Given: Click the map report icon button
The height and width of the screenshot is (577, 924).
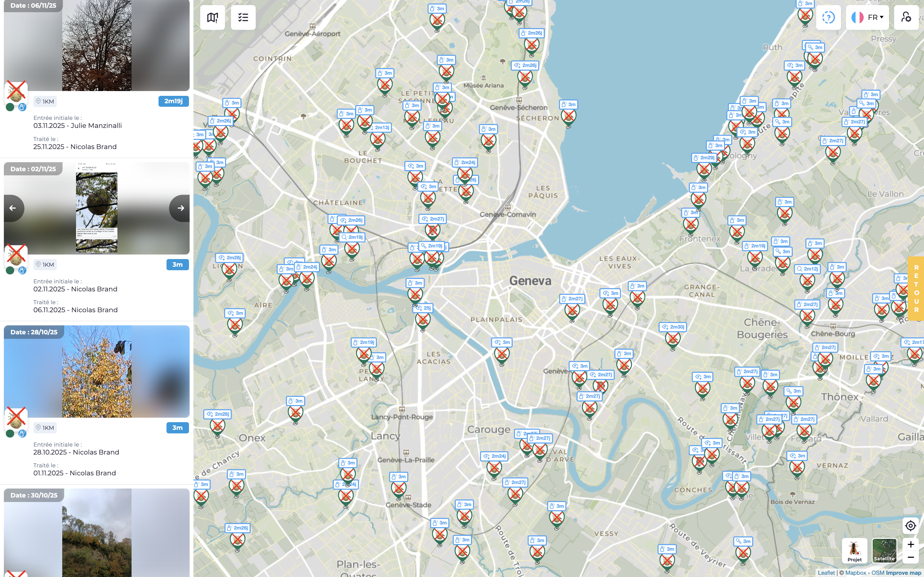Looking at the screenshot, I should click(212, 18).
